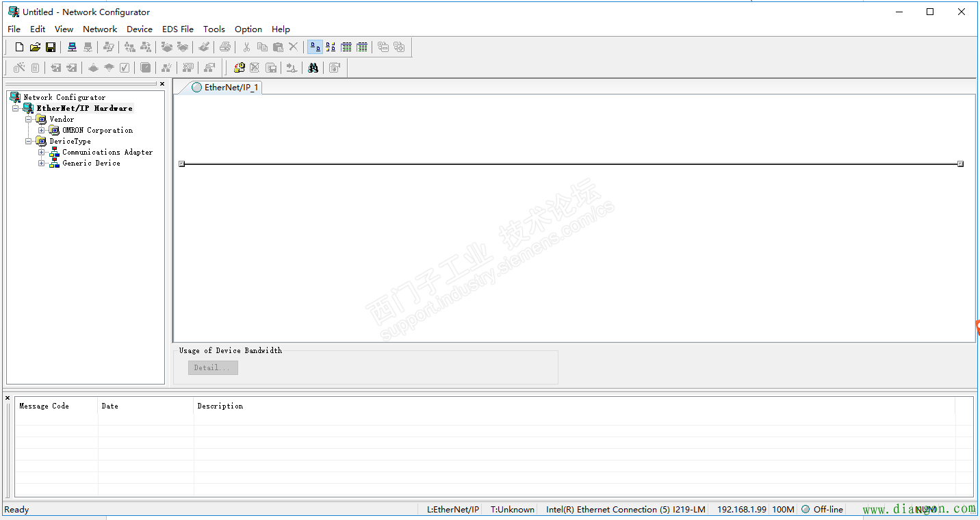Close the hardware list pane

[x=162, y=84]
